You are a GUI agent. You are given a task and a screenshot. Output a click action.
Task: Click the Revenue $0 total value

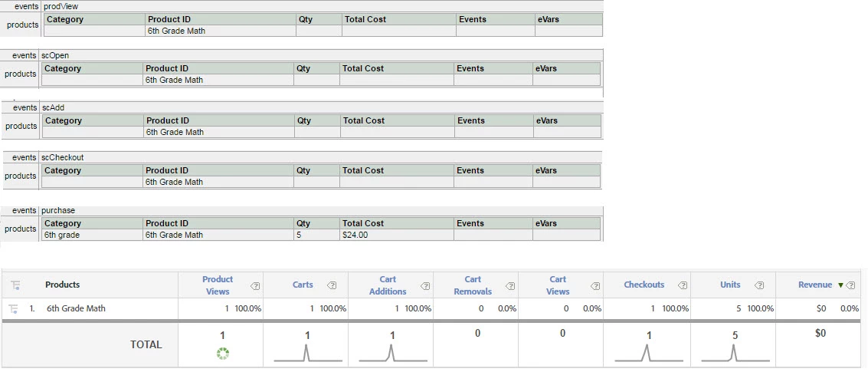(821, 333)
